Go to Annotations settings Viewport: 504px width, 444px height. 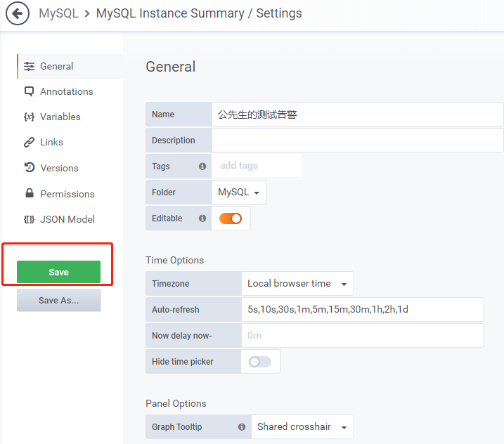click(67, 91)
